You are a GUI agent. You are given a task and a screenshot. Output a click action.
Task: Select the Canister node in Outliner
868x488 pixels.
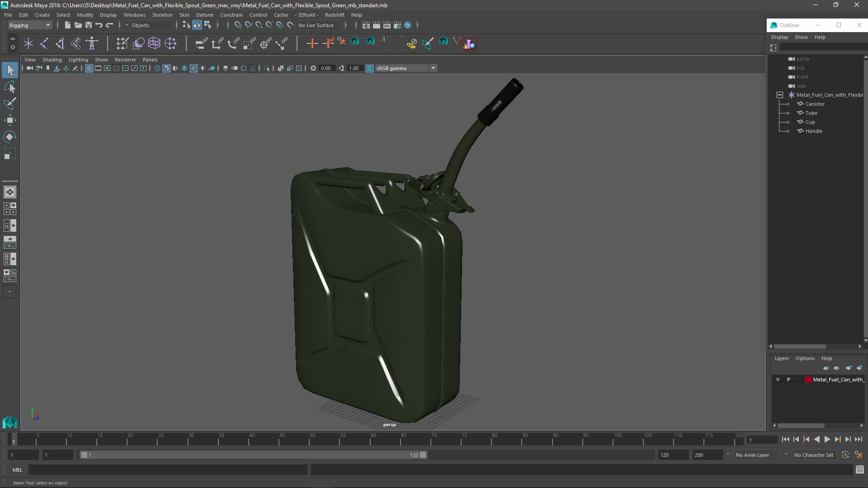pyautogui.click(x=815, y=104)
